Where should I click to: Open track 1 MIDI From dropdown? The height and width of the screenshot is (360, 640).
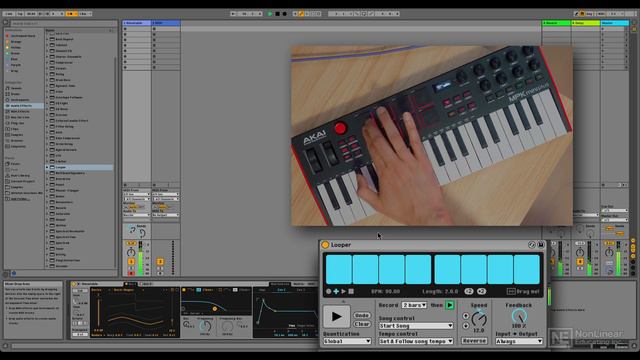pos(136,194)
